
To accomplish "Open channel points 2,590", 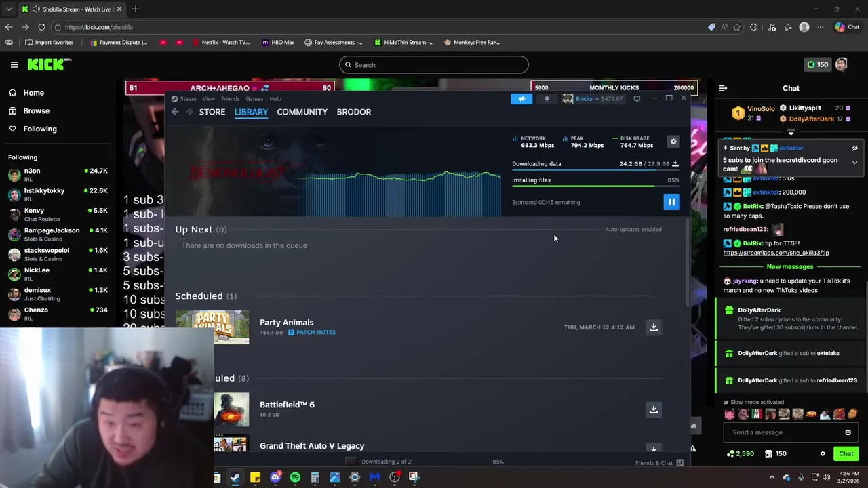I will click(x=741, y=454).
